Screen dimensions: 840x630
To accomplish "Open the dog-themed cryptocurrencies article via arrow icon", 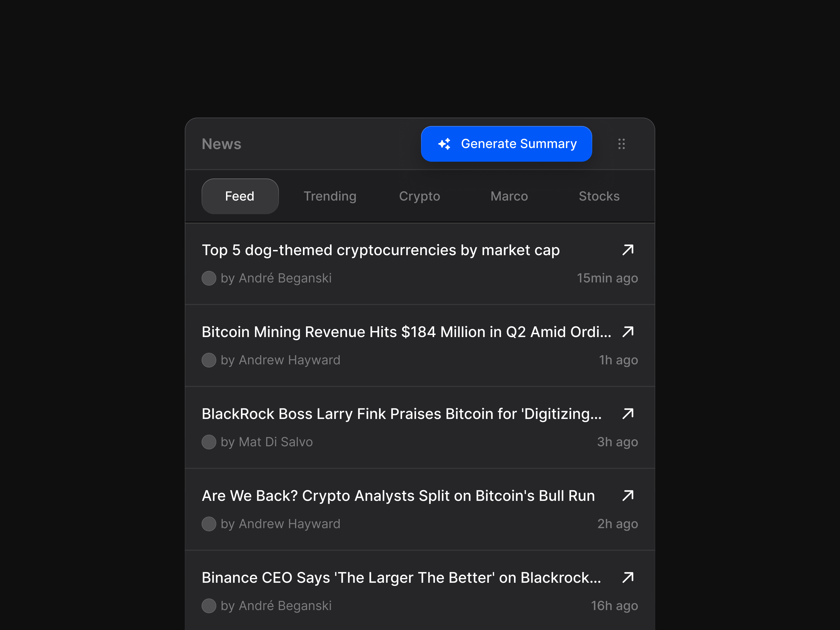I will [628, 250].
